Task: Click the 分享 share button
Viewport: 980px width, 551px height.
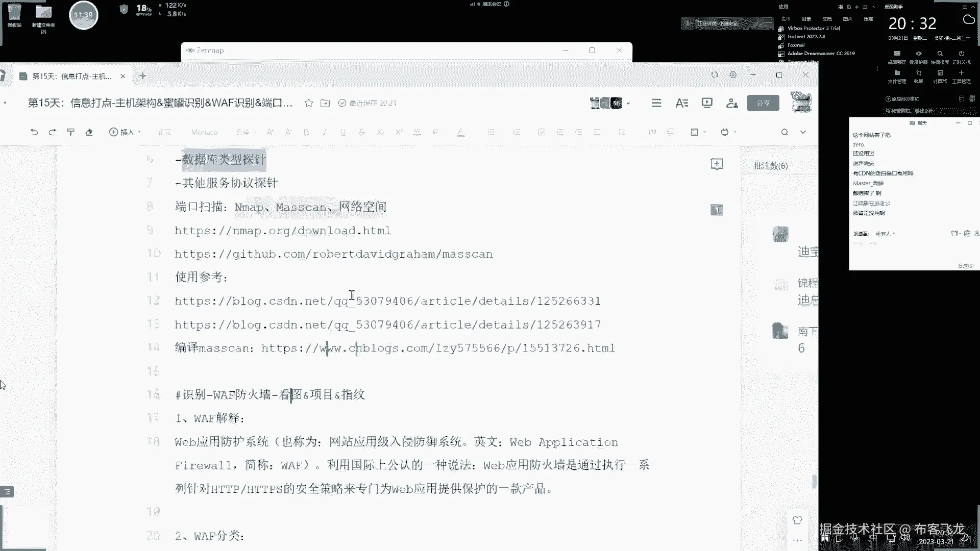Action: (x=763, y=103)
